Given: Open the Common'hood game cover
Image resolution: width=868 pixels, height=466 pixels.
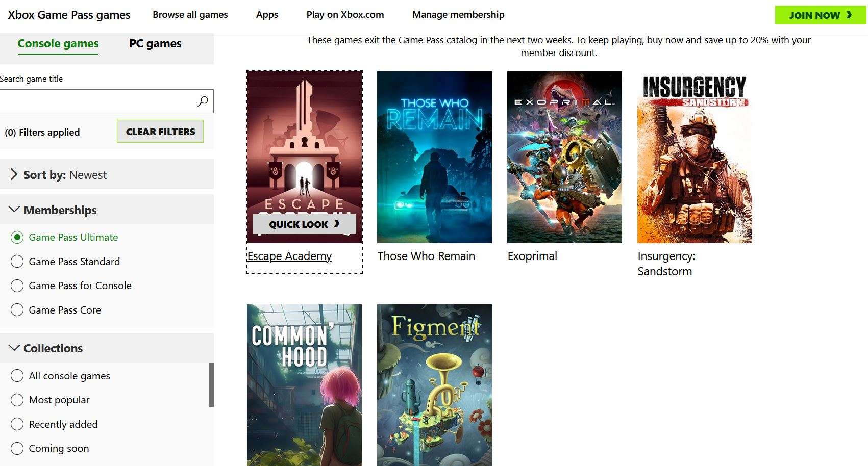Looking at the screenshot, I should [x=304, y=385].
